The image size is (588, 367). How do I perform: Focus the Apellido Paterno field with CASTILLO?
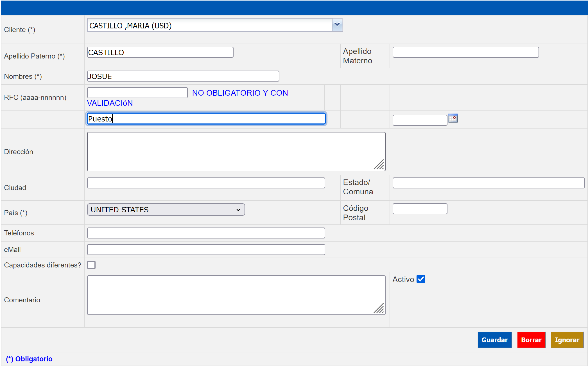160,52
